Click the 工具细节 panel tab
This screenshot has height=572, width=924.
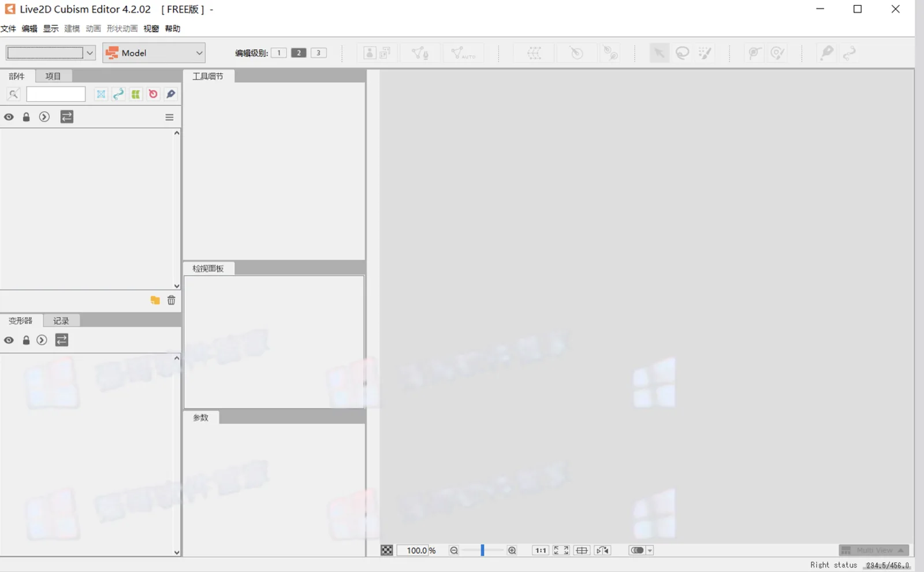pos(208,76)
